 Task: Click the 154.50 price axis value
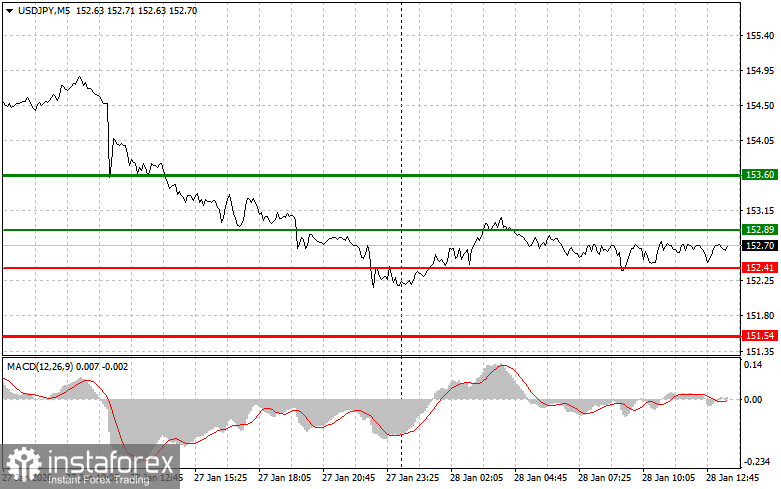tap(760, 106)
